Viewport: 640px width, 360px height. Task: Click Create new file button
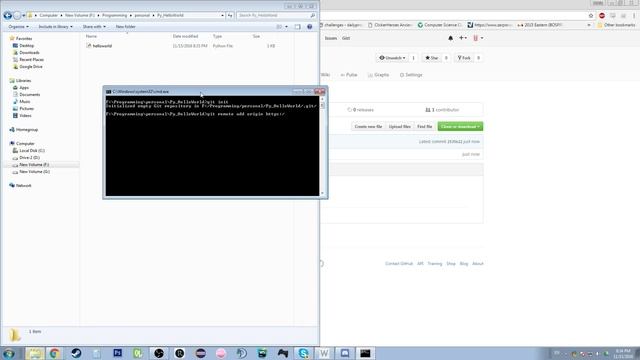(x=368, y=127)
